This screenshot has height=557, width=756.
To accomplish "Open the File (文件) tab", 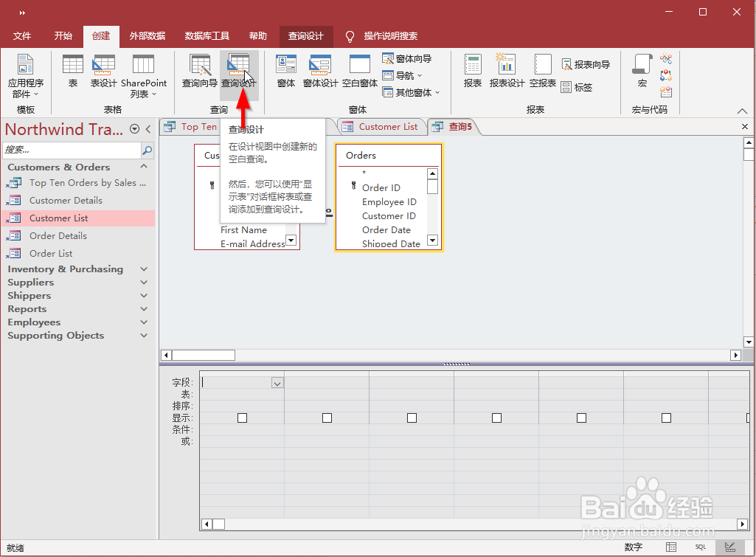I will 21,36.
